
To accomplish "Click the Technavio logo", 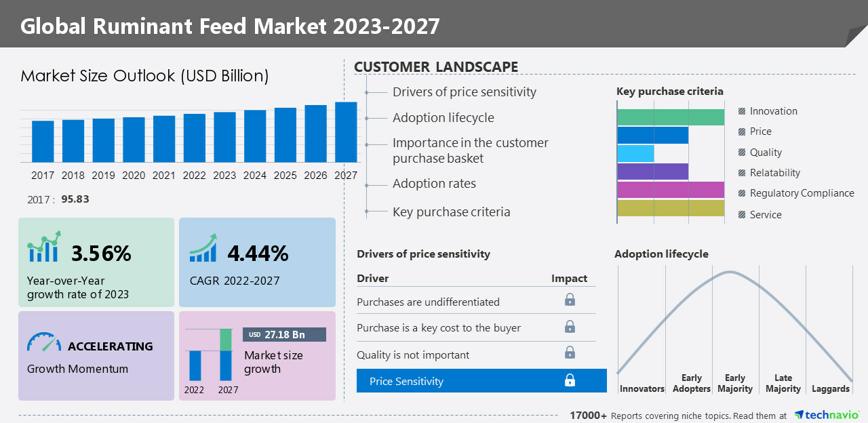I will (x=826, y=415).
